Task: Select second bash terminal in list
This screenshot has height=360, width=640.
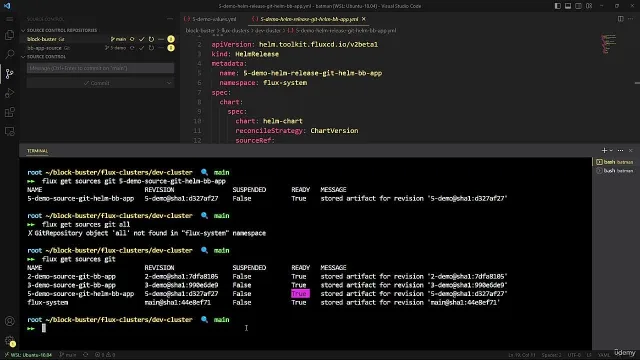Action: click(615, 171)
